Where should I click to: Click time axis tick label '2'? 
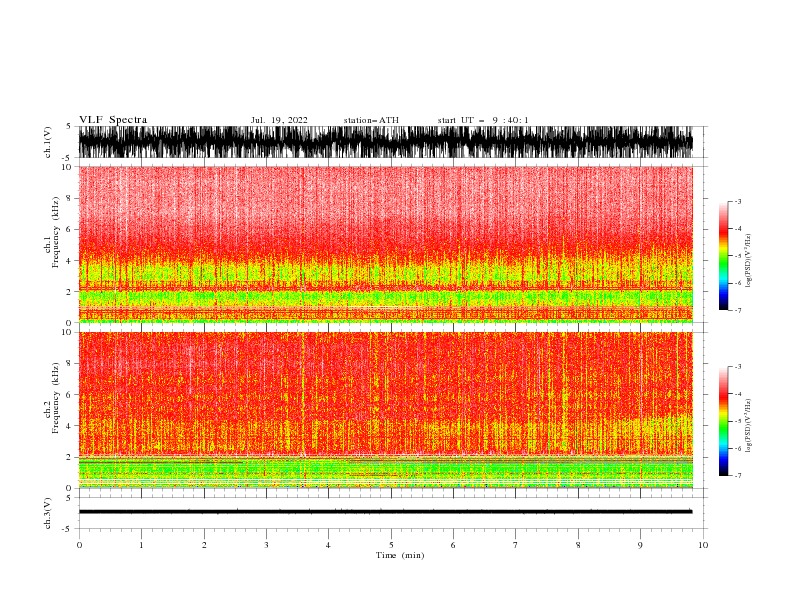pyautogui.click(x=204, y=545)
